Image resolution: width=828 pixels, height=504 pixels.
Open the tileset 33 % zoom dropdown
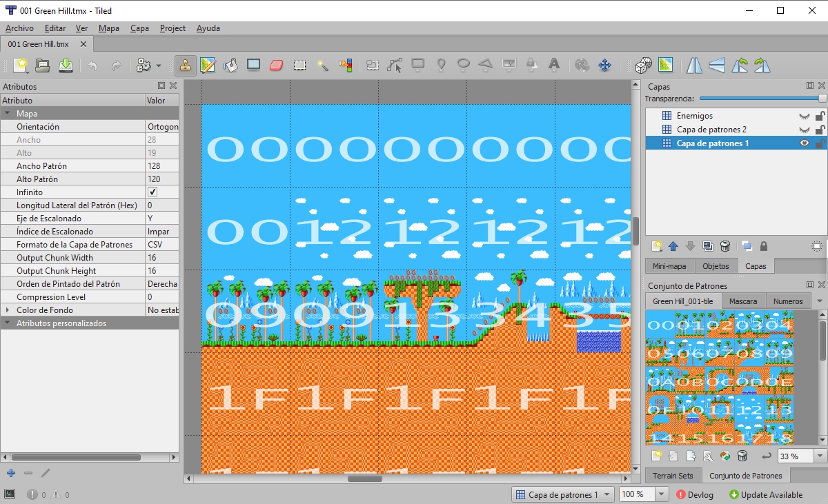[x=820, y=456]
